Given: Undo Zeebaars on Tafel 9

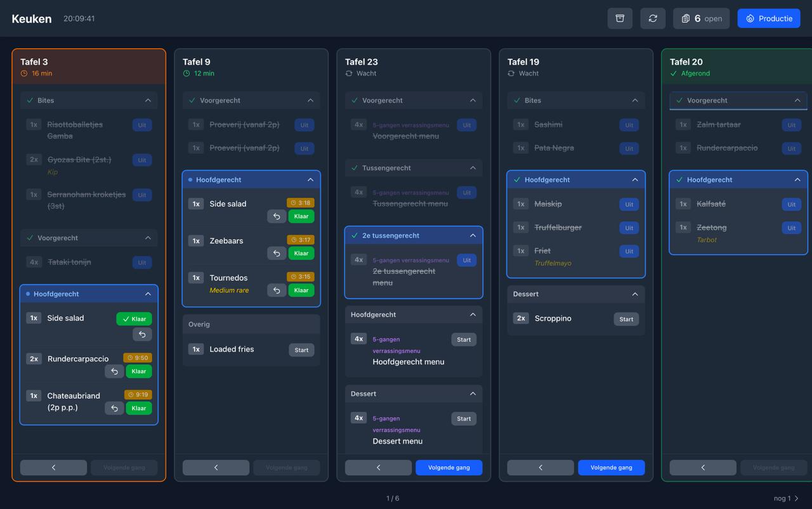Looking at the screenshot, I should point(277,253).
